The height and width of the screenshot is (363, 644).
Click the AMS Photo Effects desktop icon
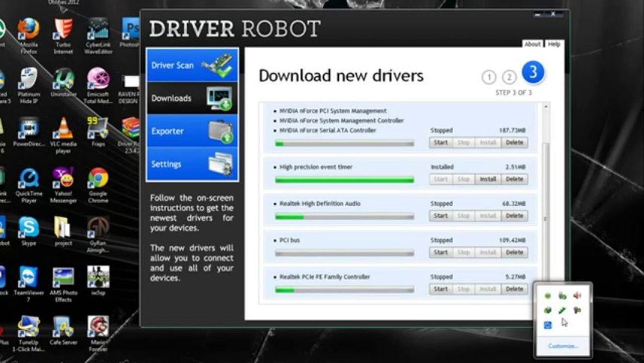pyautogui.click(x=63, y=283)
